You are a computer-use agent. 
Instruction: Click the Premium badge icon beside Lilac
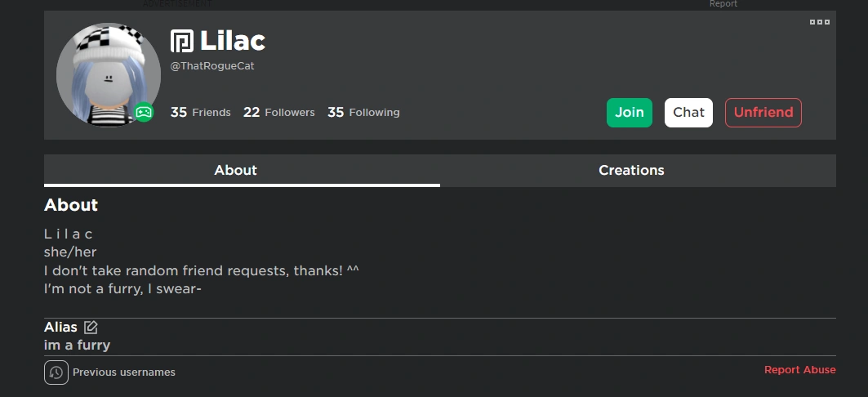tap(181, 41)
